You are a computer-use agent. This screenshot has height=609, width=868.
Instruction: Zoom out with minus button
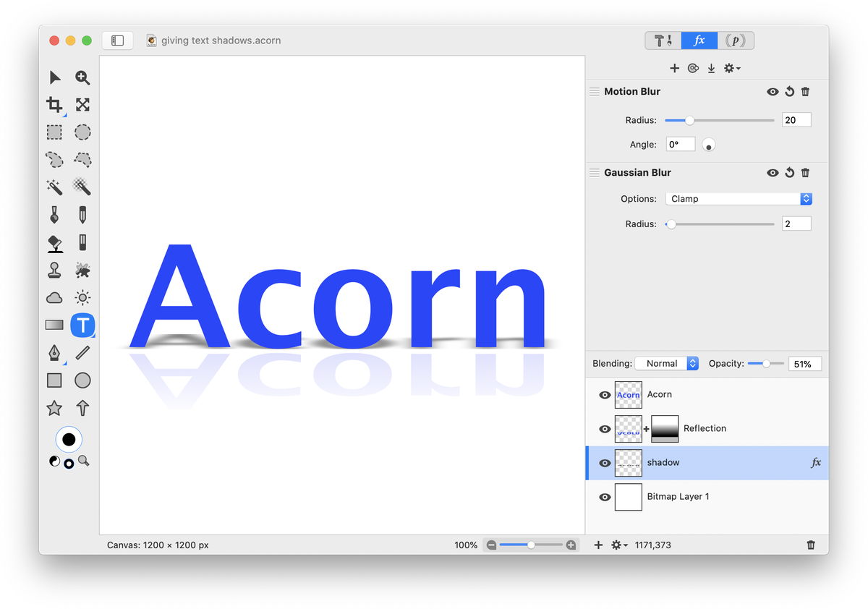491,545
